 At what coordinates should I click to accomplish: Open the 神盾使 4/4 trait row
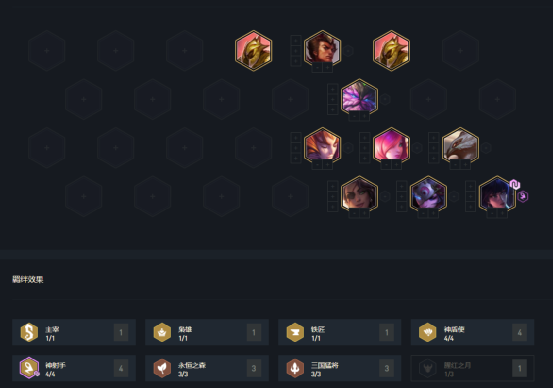[472, 332]
